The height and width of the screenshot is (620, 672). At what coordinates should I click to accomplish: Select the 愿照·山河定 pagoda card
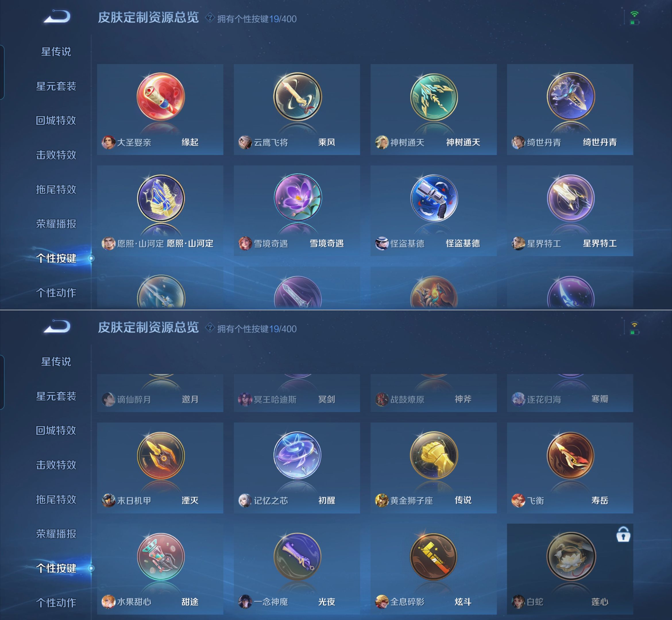pos(160,211)
